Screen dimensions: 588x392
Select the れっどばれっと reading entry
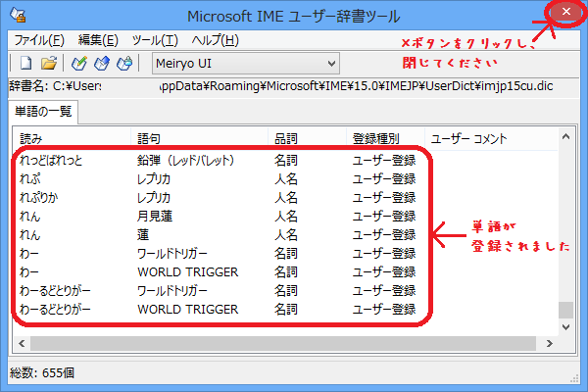click(x=51, y=161)
